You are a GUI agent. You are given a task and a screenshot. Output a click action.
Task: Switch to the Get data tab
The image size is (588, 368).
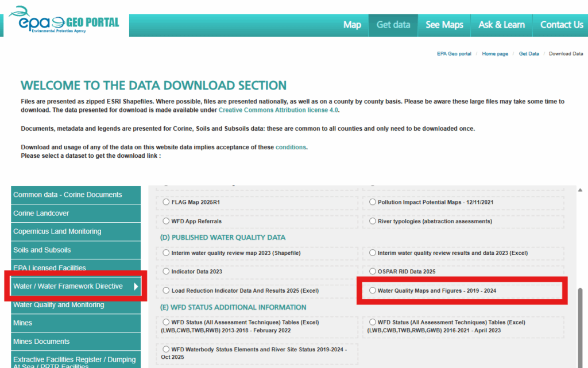click(x=393, y=25)
